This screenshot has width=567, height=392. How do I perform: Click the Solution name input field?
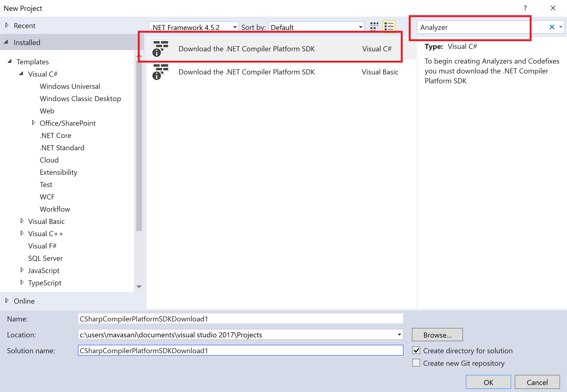(x=241, y=350)
